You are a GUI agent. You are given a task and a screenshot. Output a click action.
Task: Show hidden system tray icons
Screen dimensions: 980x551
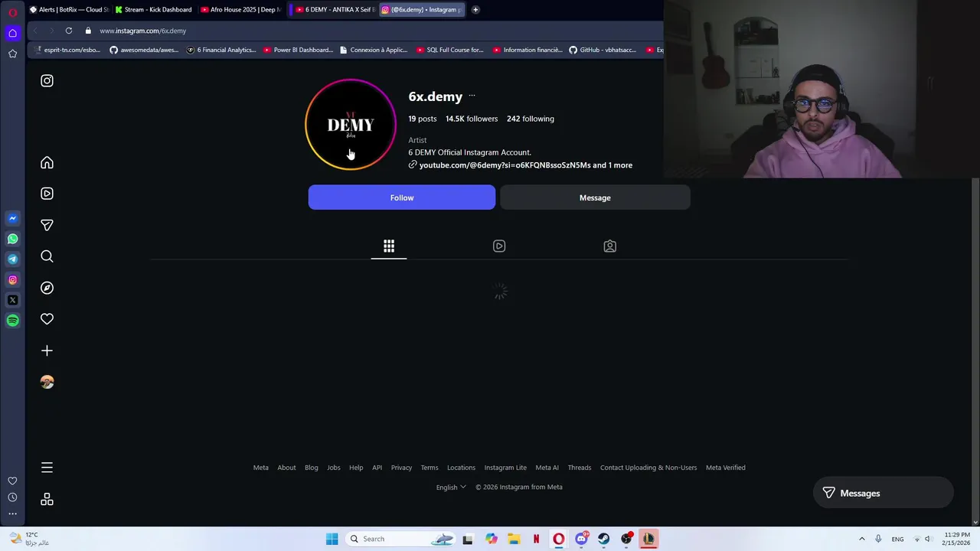click(x=861, y=539)
